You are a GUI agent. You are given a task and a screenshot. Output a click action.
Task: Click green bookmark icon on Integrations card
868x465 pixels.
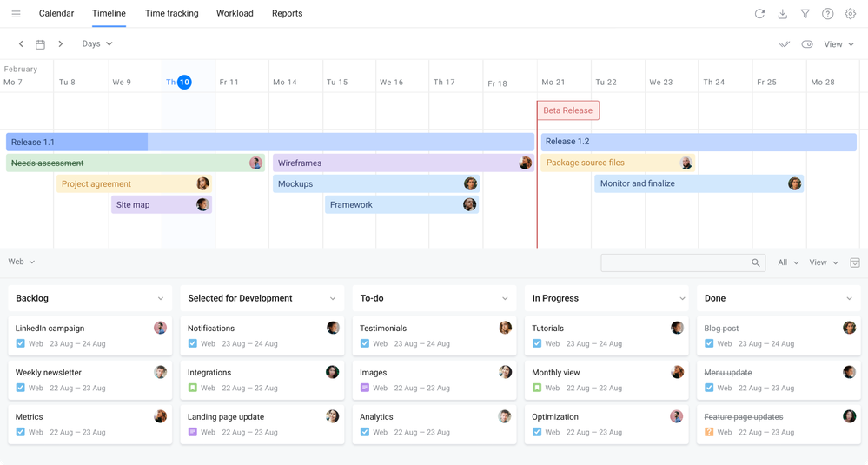coord(193,388)
